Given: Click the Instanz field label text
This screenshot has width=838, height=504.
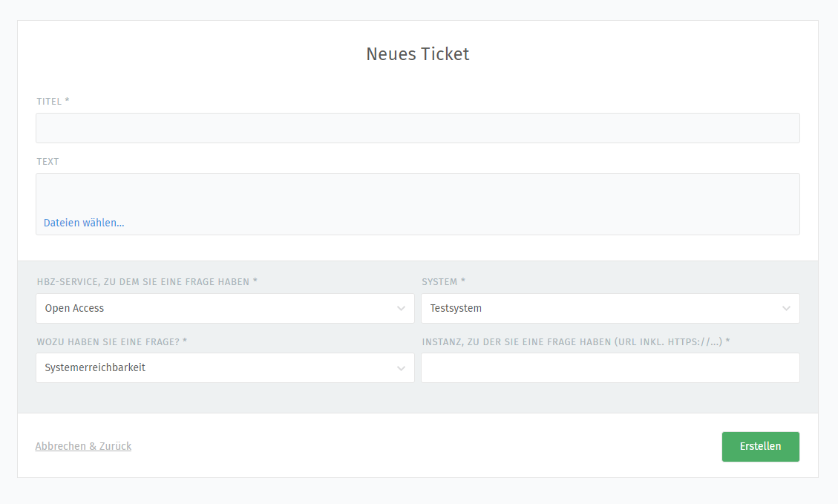Looking at the screenshot, I should [575, 341].
